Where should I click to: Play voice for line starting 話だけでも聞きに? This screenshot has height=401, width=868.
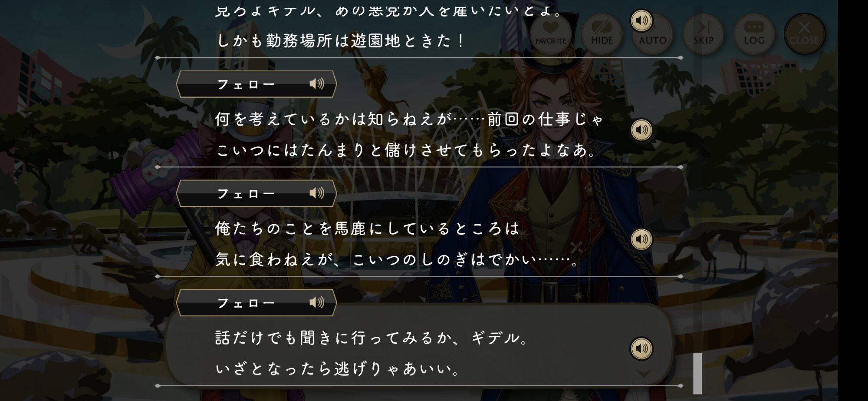coord(641,348)
